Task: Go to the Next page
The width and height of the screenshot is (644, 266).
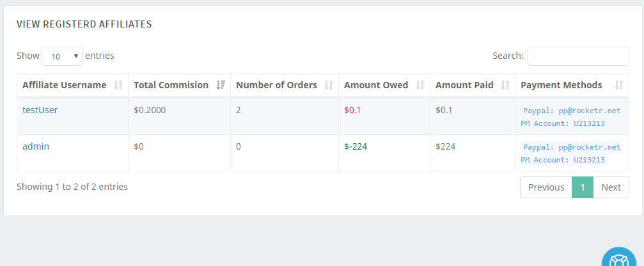Action: (x=611, y=187)
